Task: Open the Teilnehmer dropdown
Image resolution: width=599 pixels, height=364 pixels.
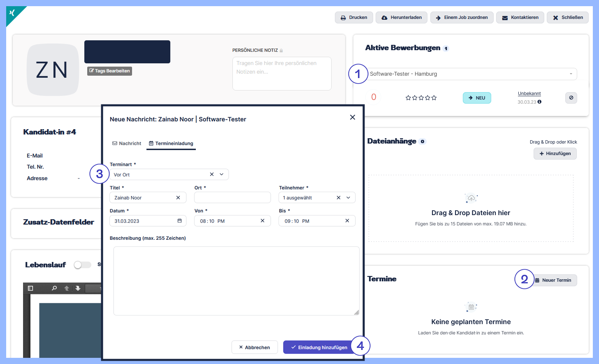Action: [348, 198]
